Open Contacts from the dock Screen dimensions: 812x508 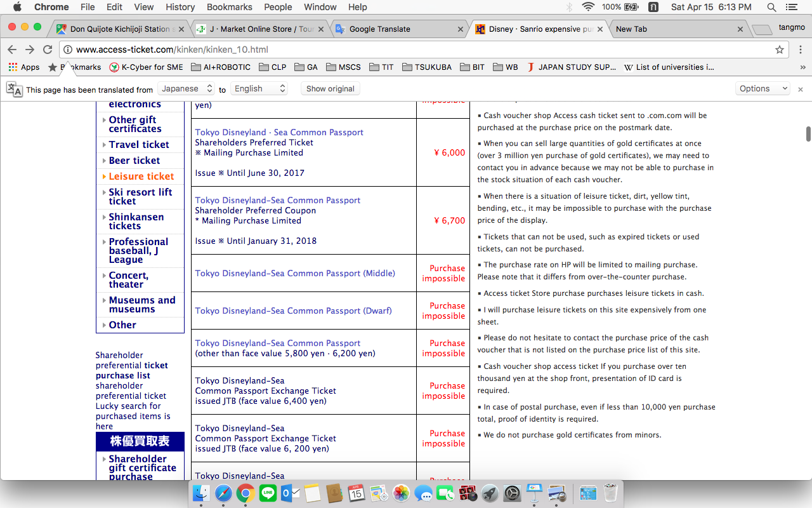pyautogui.click(x=334, y=493)
